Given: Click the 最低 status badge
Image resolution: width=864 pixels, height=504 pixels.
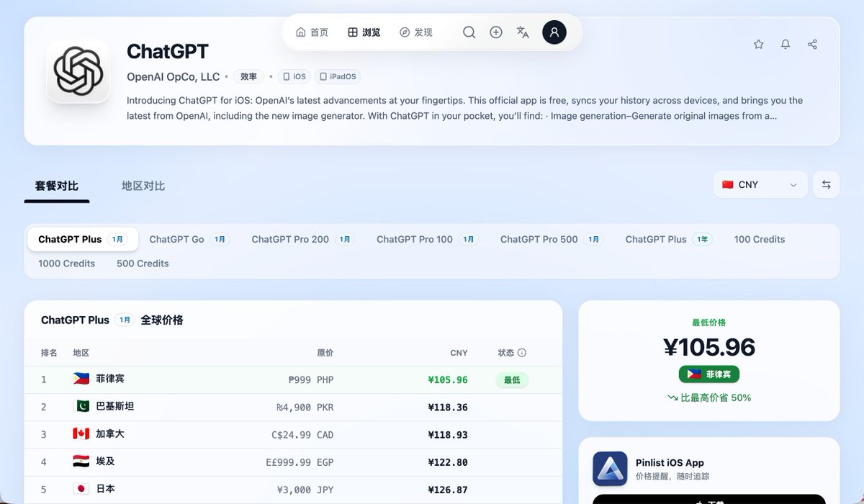Looking at the screenshot, I should pyautogui.click(x=512, y=380).
